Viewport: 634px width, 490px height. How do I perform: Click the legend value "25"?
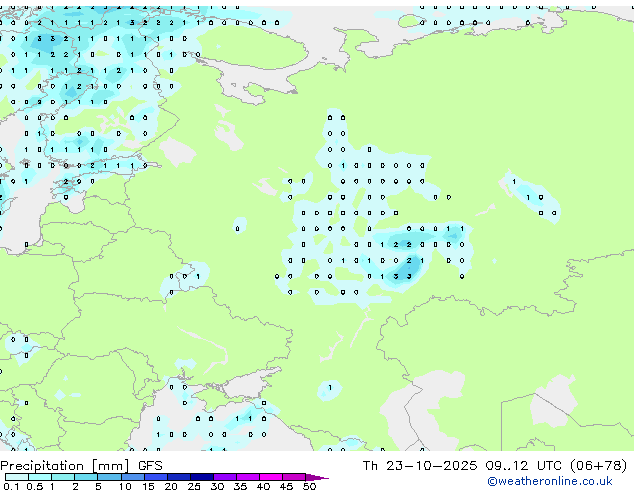194,486
